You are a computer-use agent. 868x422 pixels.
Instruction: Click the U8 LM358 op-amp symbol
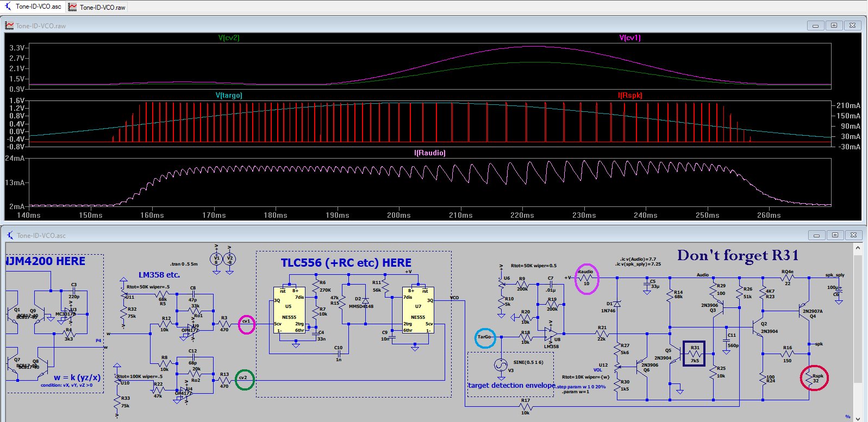click(x=551, y=333)
